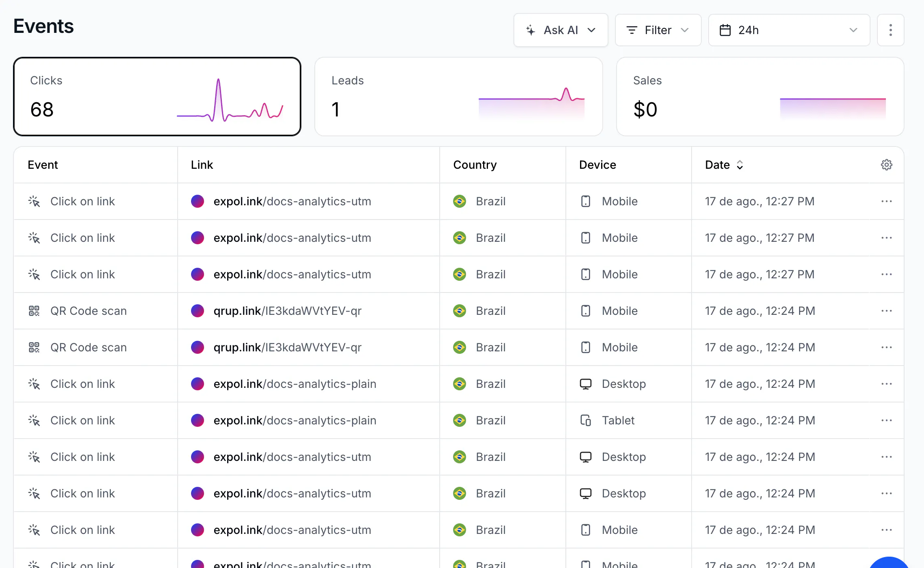Click the QR code scan icon in first QR row
924x568 pixels.
(34, 311)
